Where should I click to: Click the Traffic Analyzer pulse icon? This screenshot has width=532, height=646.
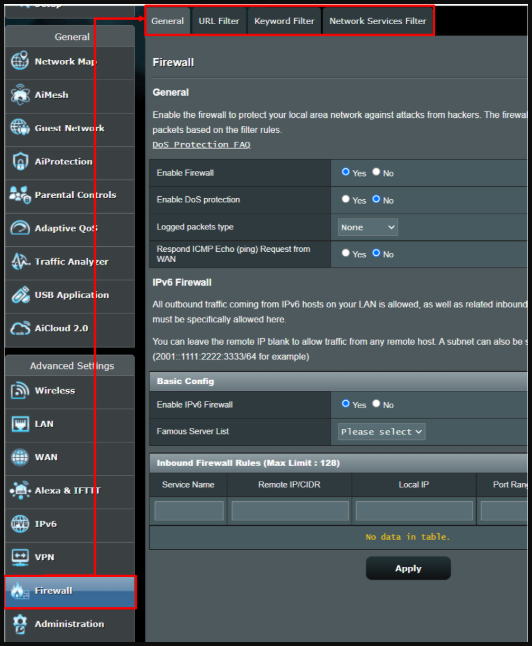pyautogui.click(x=20, y=261)
